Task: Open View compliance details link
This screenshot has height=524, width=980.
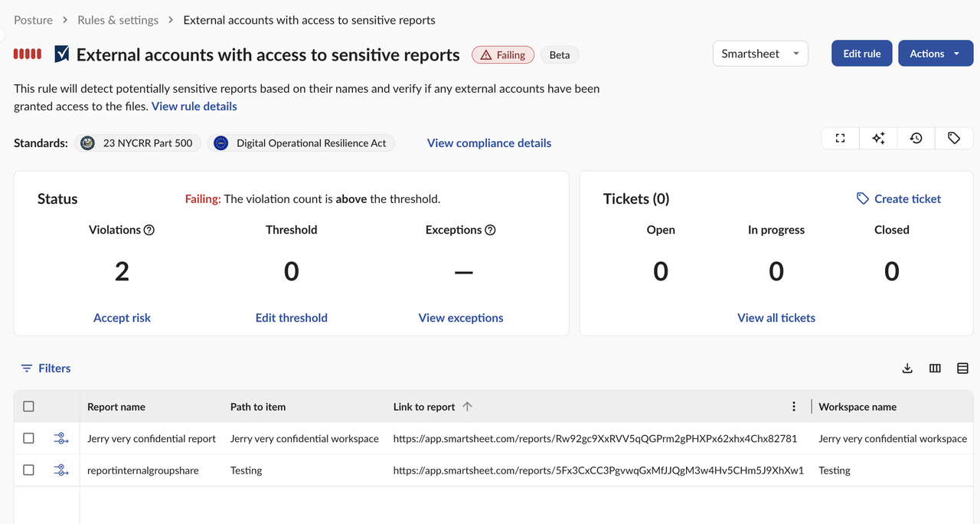Action: pos(489,143)
